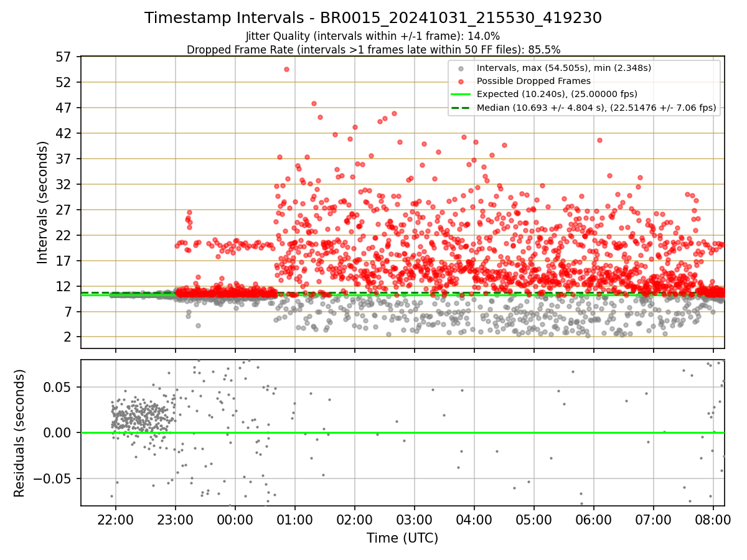Click the 'Jitter Quality' subtitle line showing 14.0%

point(373,36)
